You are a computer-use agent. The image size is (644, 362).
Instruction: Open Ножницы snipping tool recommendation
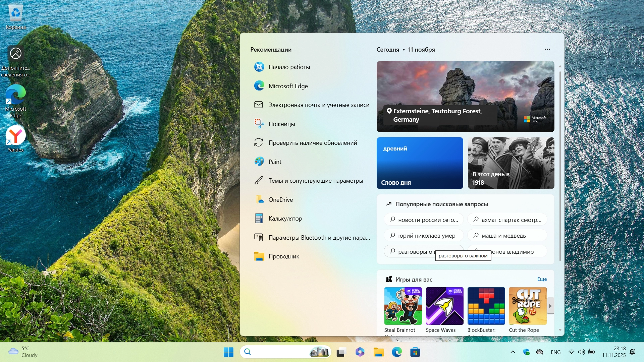pos(281,124)
